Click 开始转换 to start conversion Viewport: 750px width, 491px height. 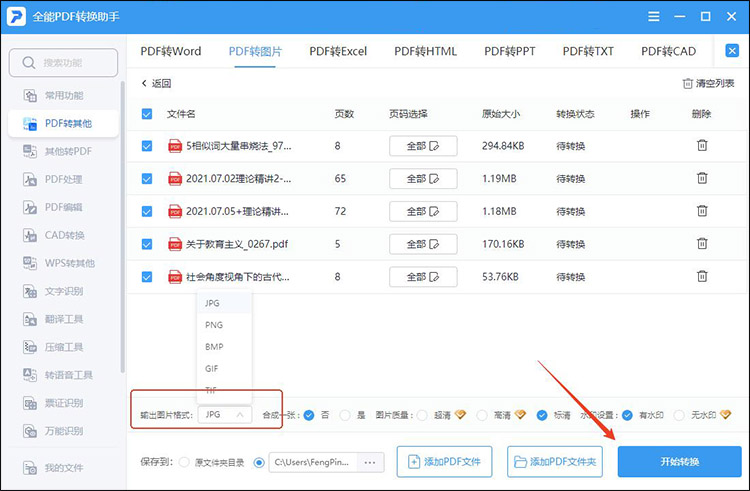679,461
